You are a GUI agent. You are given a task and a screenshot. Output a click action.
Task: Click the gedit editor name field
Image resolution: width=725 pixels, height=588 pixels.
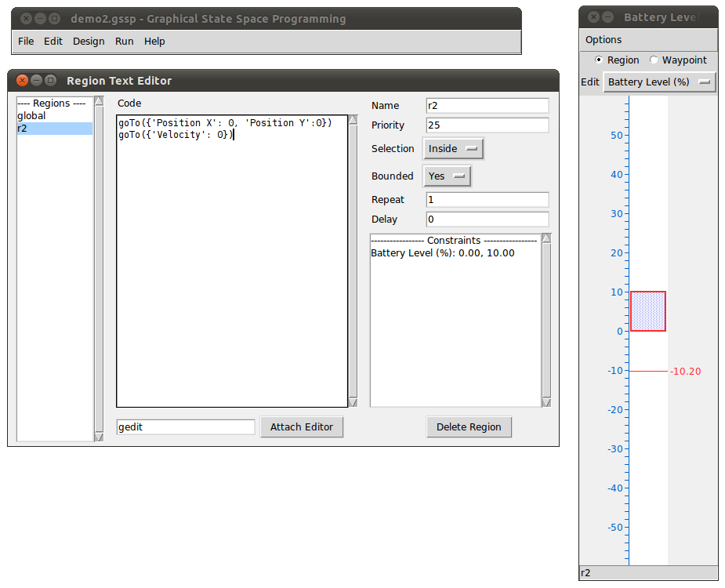point(185,426)
